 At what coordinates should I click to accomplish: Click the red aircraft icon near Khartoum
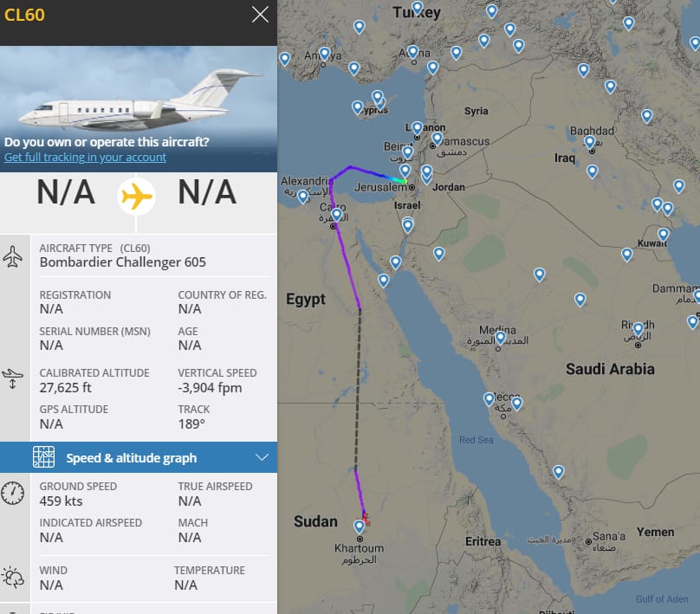click(366, 517)
